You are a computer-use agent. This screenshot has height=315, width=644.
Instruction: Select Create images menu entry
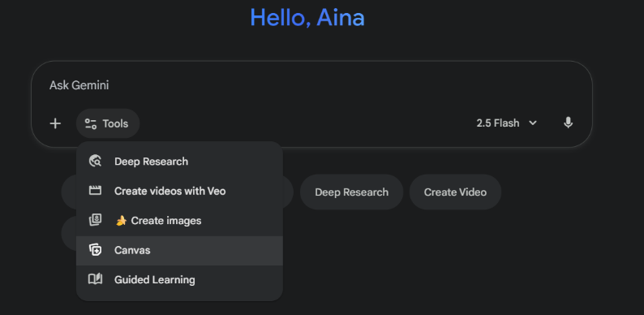click(179, 220)
